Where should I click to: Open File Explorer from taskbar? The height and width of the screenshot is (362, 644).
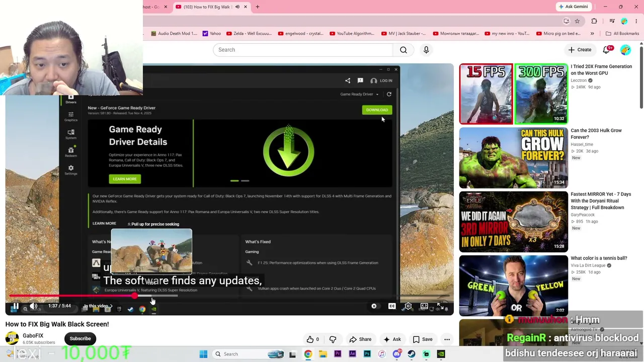tap(323, 354)
